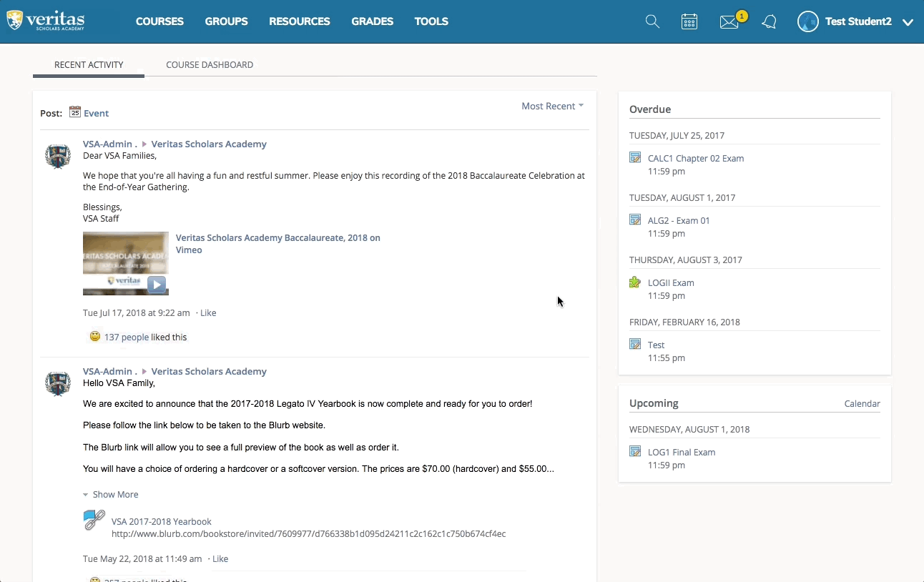Open the COURSES menu
This screenshot has height=582, width=924.
point(159,21)
